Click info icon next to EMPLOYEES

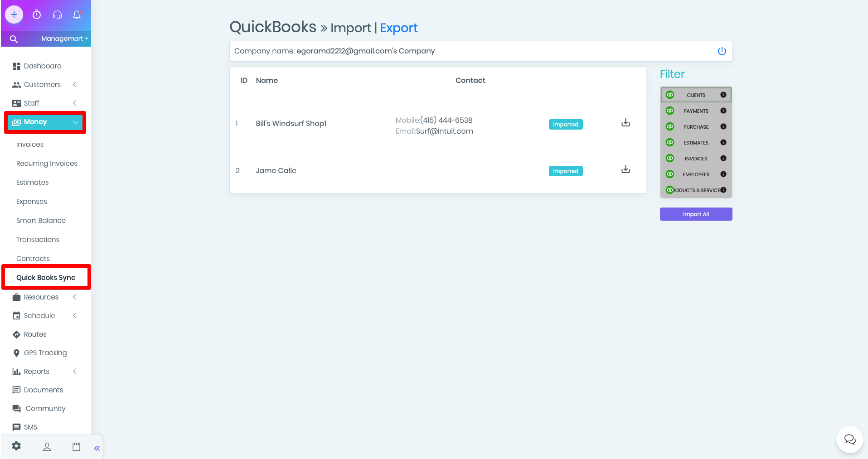click(723, 174)
